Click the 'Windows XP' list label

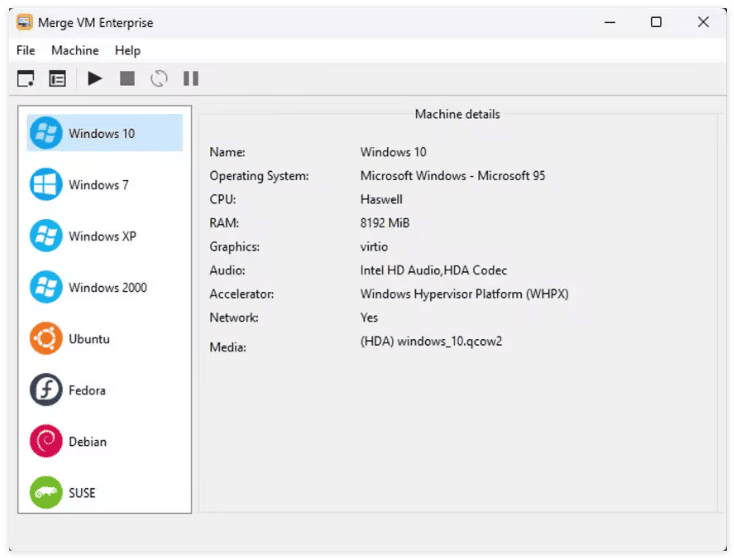[103, 236]
